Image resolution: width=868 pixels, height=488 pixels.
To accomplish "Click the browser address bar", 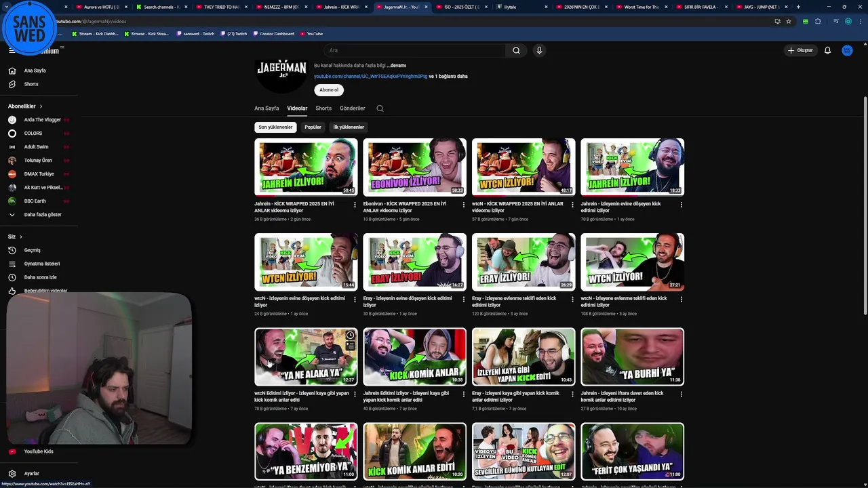I will [407, 21].
